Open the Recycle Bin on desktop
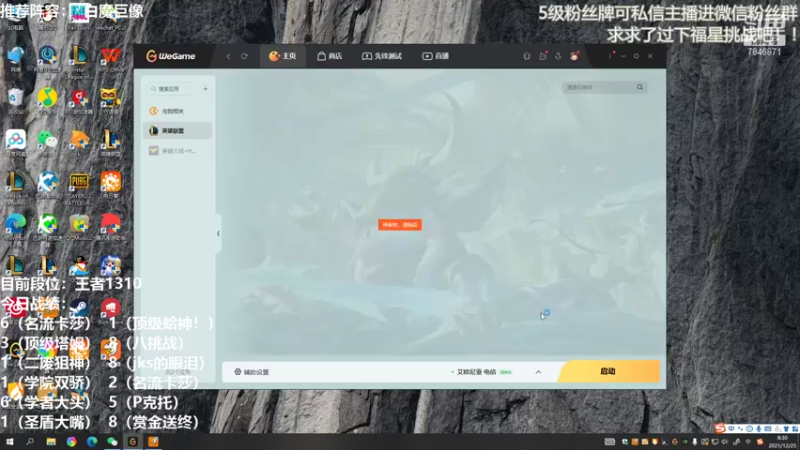Image resolution: width=800 pixels, height=450 pixels. (15, 101)
